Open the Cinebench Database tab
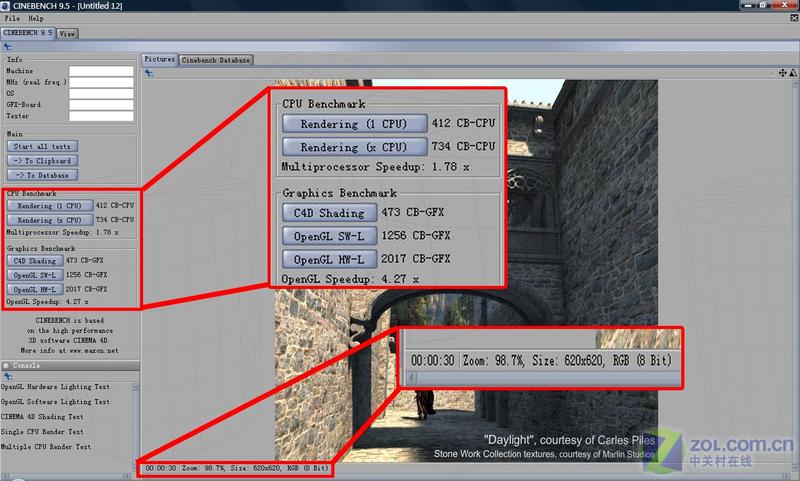 tap(216, 60)
